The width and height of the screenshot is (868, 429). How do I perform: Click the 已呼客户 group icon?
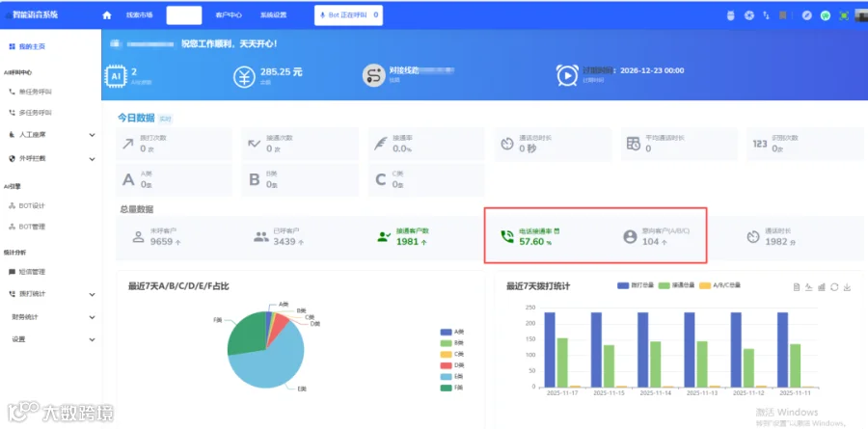[261, 237]
